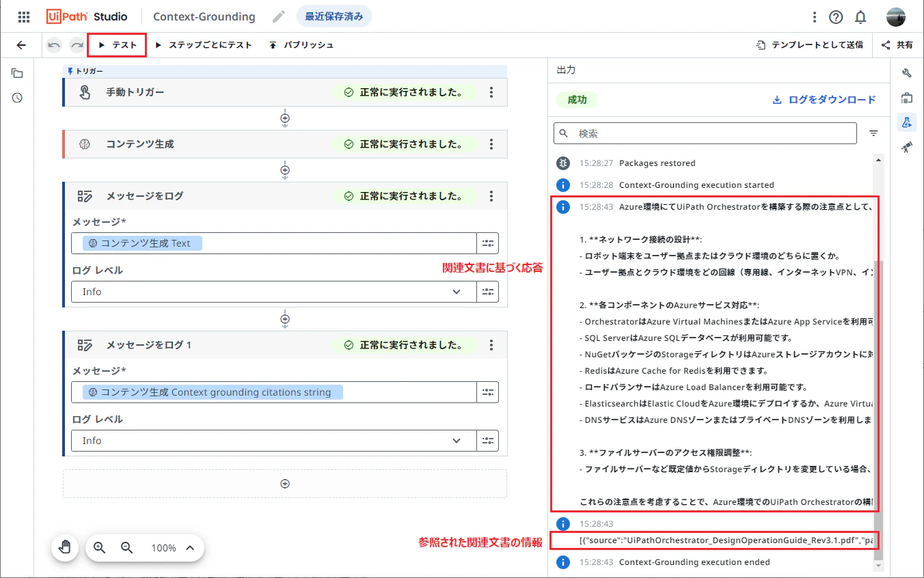
Task: Open the test flask icon in right sidebar
Action: coord(907,122)
